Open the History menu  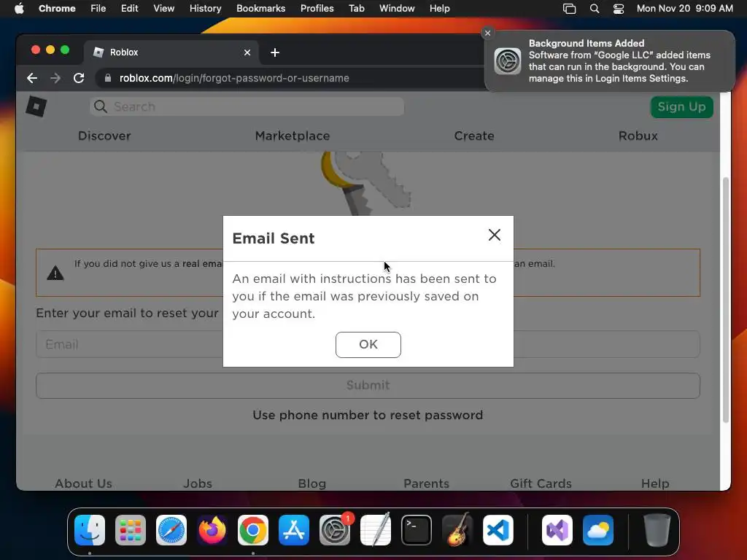pos(205,8)
